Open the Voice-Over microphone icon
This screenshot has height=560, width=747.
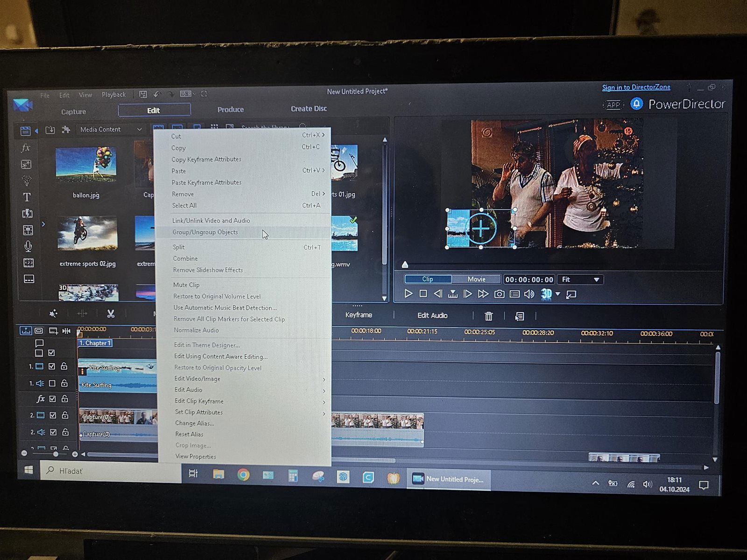[28, 246]
